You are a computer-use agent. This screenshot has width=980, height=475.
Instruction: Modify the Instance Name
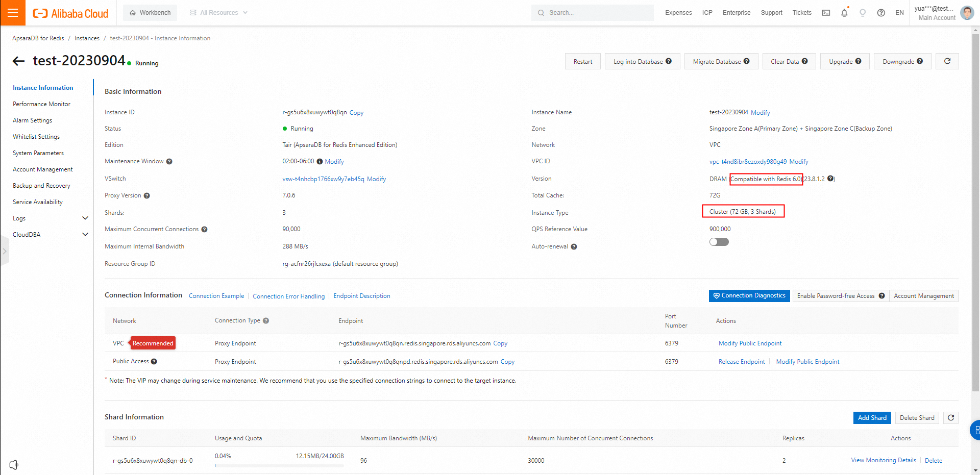[x=761, y=113]
